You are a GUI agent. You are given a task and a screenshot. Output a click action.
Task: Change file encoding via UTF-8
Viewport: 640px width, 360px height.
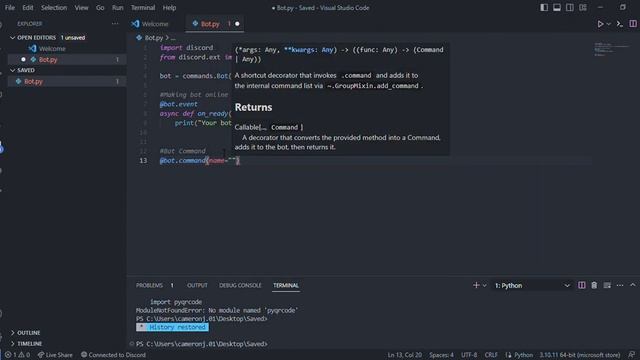(x=469, y=355)
